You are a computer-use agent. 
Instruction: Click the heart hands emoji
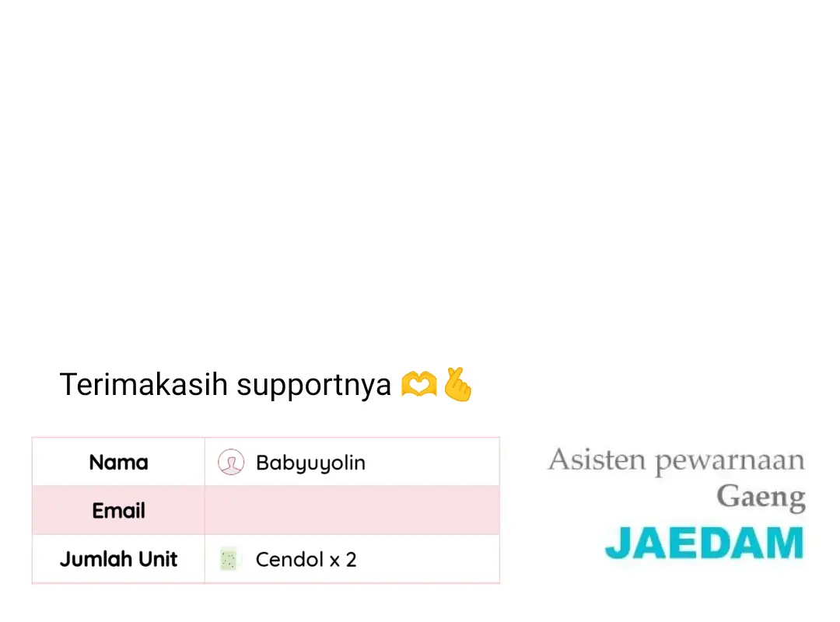point(419,384)
